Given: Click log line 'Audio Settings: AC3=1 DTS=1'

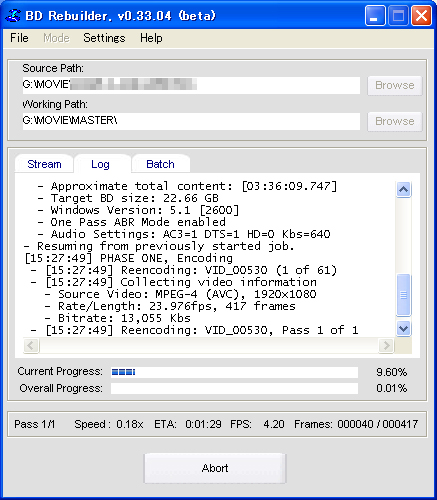Looking at the screenshot, I should [x=145, y=234].
